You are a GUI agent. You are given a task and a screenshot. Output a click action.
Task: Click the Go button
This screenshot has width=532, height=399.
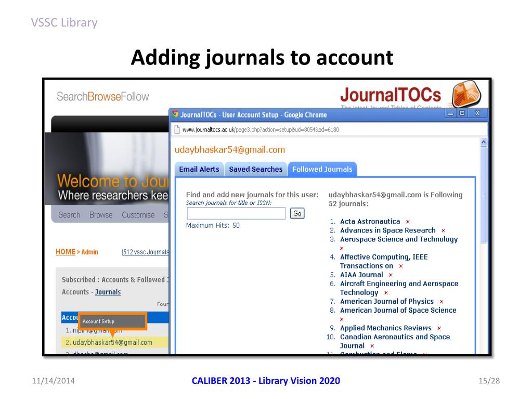(x=297, y=213)
